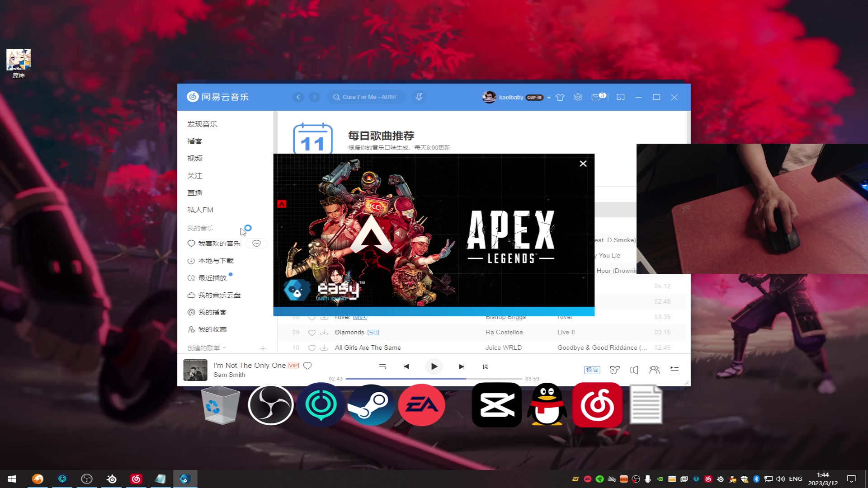Go back with the navigation arrow
This screenshot has height=488, width=868.
coord(298,97)
